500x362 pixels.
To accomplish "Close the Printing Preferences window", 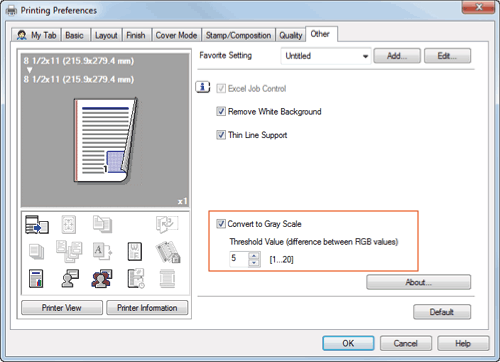I will click(x=479, y=7).
